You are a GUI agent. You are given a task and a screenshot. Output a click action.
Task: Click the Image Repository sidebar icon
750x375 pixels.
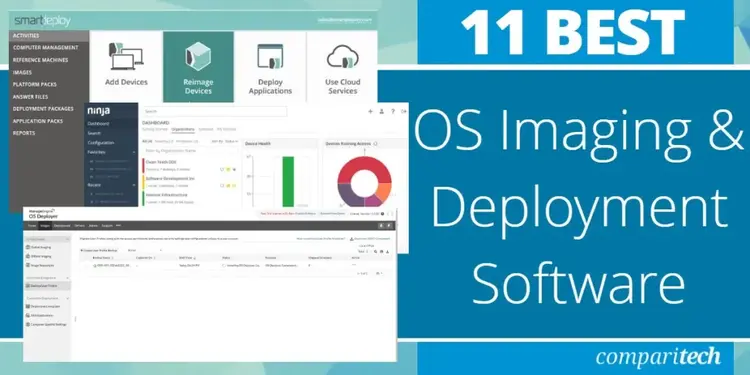[x=28, y=265]
